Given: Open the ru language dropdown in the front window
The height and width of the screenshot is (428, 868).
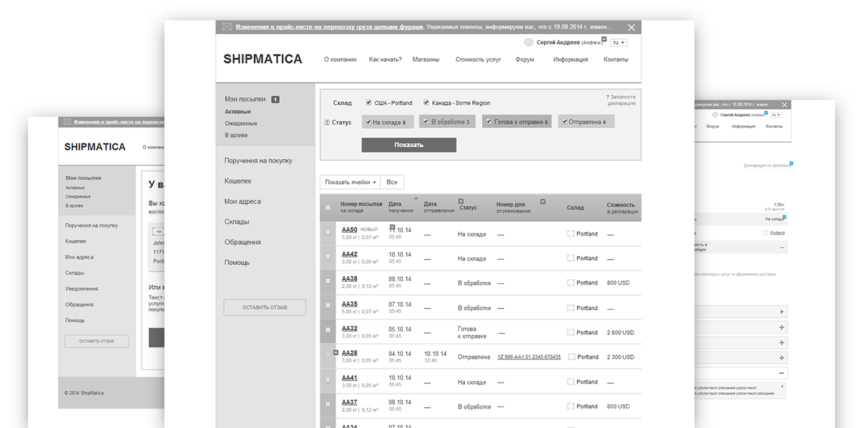Looking at the screenshot, I should pyautogui.click(x=618, y=43).
